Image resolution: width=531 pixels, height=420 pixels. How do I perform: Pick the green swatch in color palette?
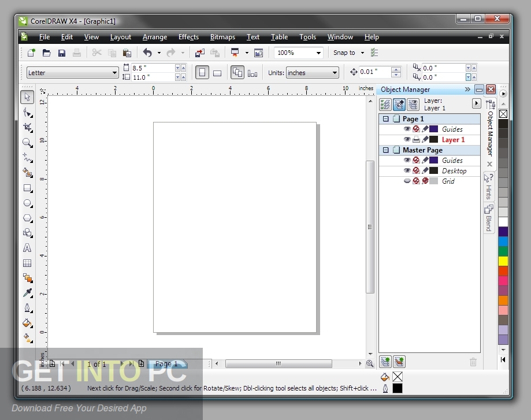pyautogui.click(x=503, y=251)
